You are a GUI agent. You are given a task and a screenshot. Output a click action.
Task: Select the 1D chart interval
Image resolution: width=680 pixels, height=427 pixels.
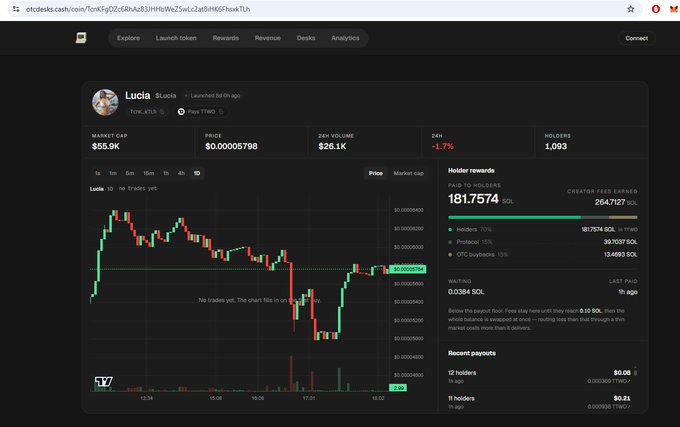point(197,173)
